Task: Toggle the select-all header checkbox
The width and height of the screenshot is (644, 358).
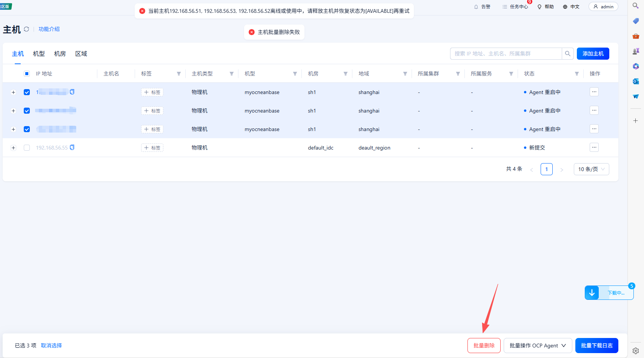Action: click(x=27, y=74)
